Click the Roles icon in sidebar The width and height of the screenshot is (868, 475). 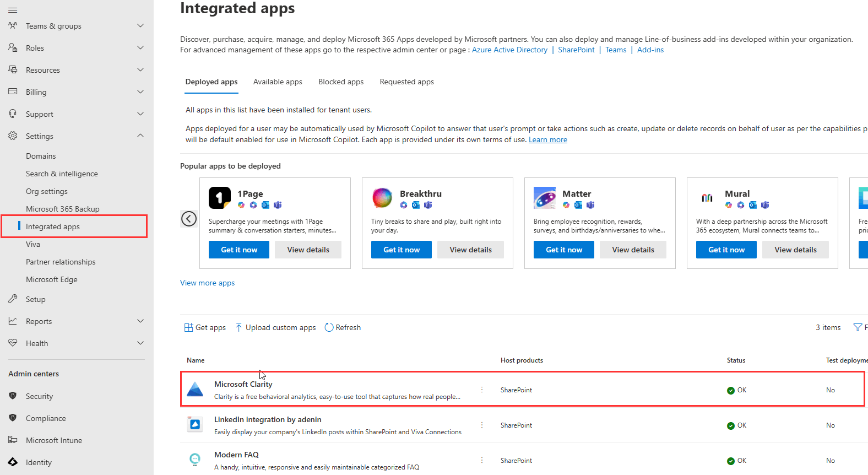[x=13, y=47]
